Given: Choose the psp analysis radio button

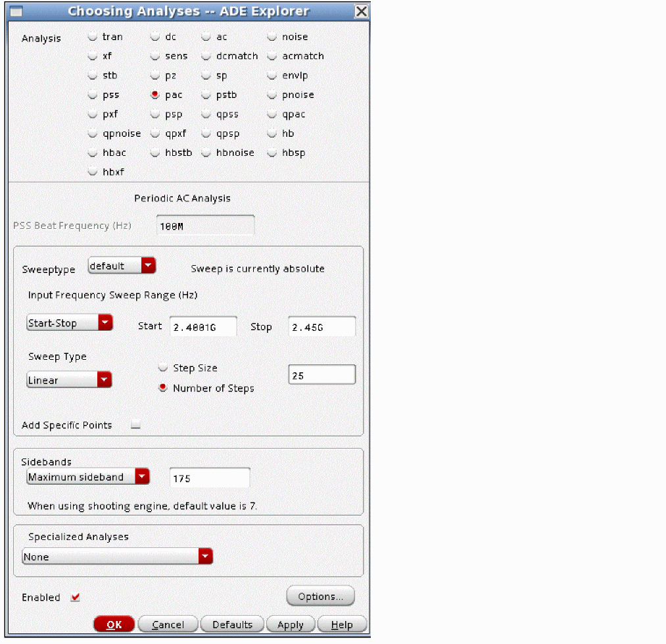Looking at the screenshot, I should point(155,114).
